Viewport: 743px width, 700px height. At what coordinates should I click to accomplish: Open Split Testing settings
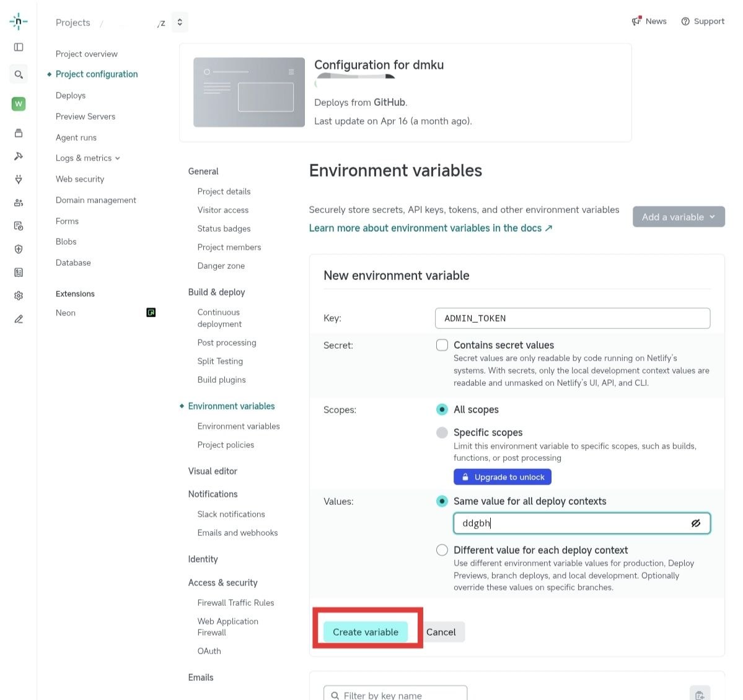click(x=221, y=361)
